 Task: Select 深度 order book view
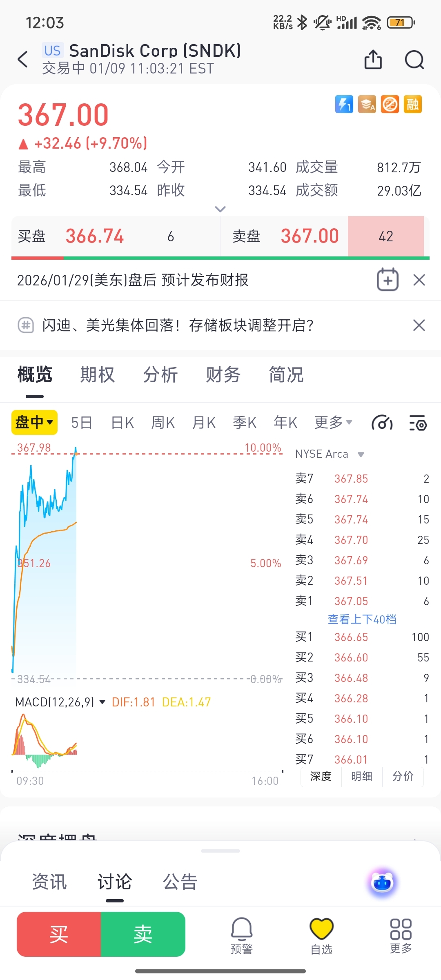321,776
